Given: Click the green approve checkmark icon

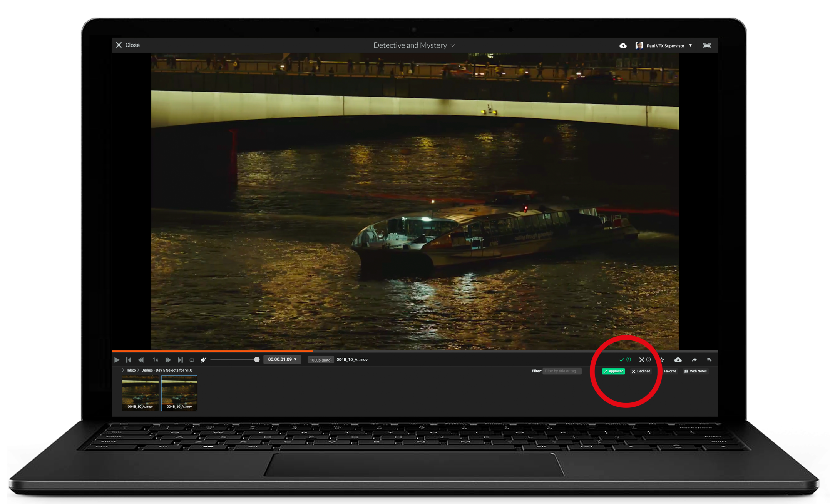Looking at the screenshot, I should [x=622, y=360].
